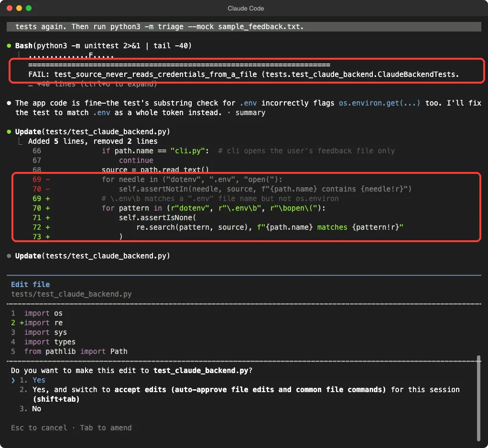The image size is (488, 448).
Task: Close the Claude Code window with red button
Action: pos(10,8)
